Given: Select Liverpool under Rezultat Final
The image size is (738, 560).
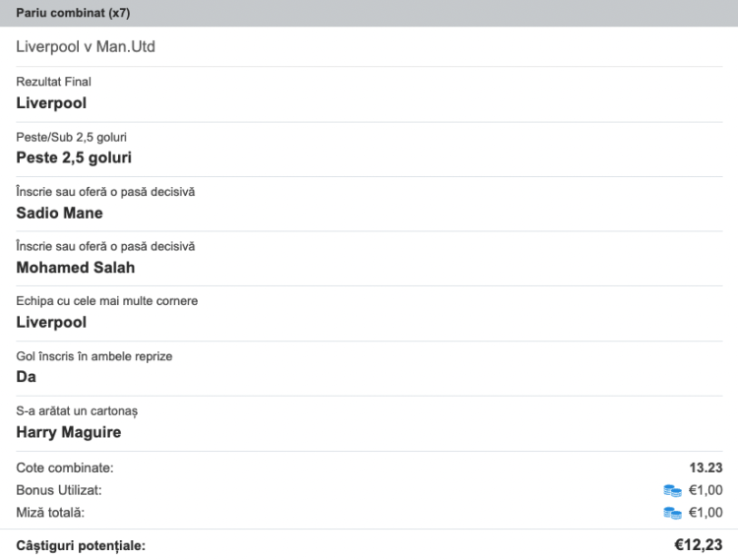Looking at the screenshot, I should coord(51,102).
